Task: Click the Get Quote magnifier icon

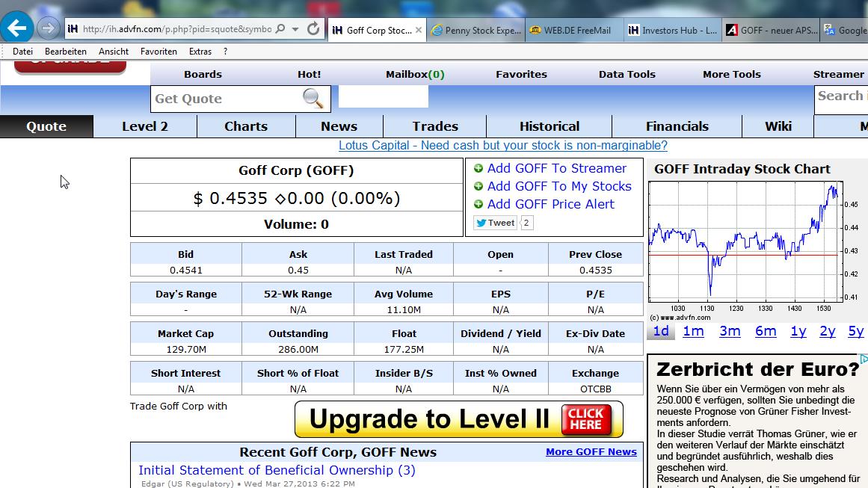Action: pos(313,99)
